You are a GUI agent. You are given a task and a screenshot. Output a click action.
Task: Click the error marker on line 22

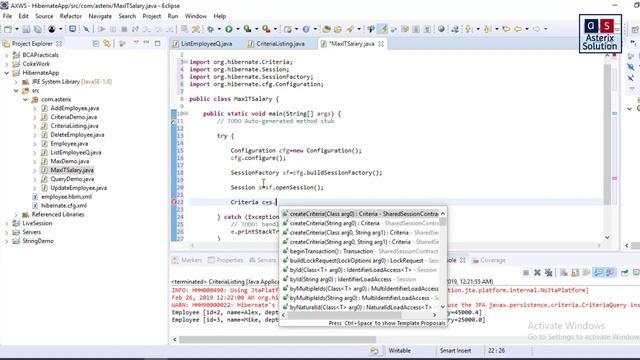coord(174,202)
